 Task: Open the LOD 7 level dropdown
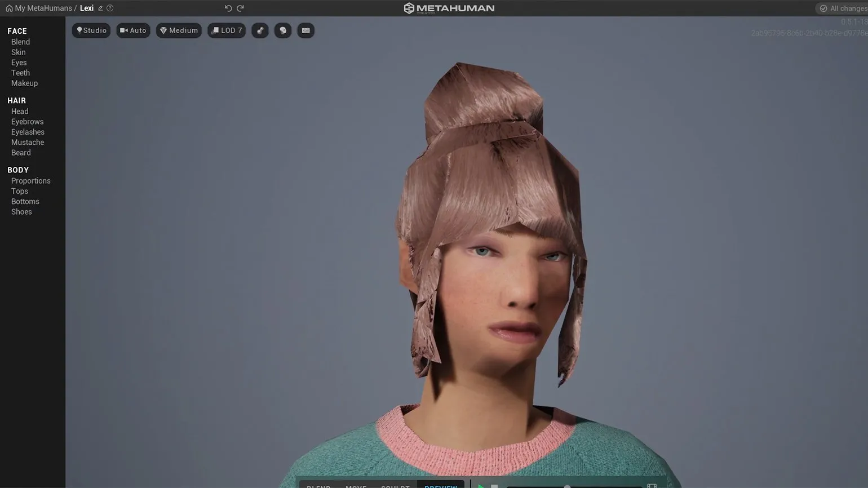click(227, 30)
